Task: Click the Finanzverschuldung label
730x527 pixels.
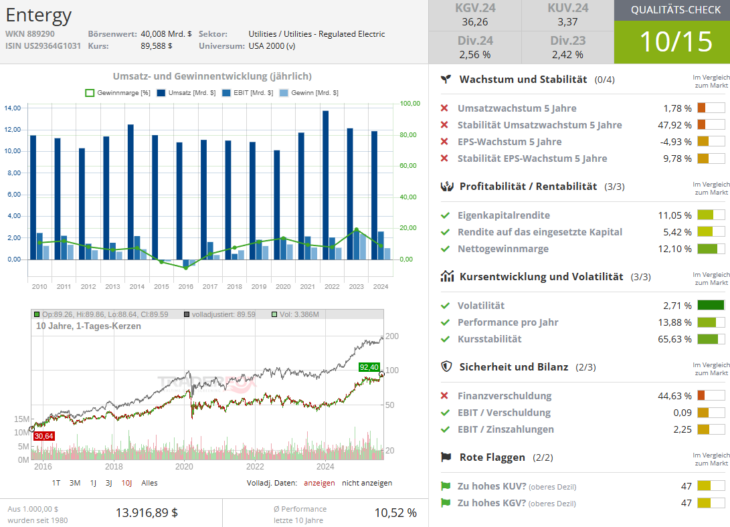Action: [505, 396]
